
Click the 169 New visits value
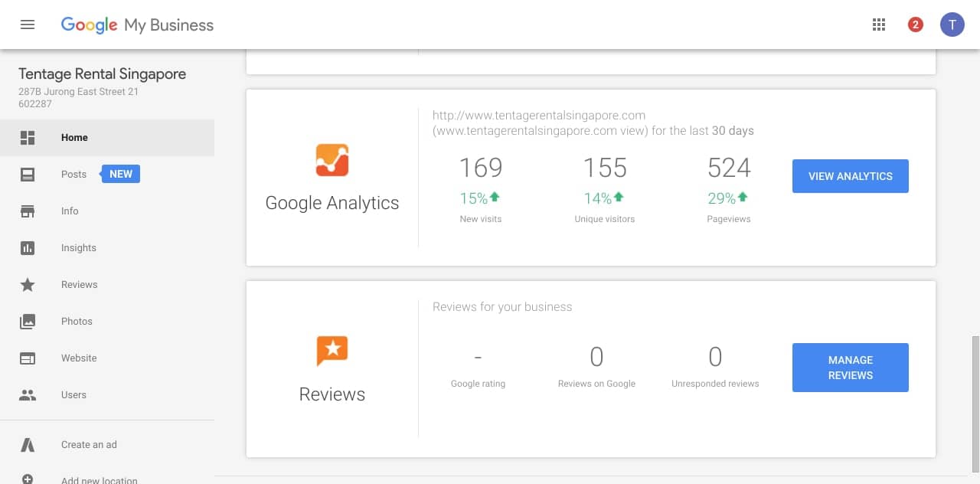481,168
